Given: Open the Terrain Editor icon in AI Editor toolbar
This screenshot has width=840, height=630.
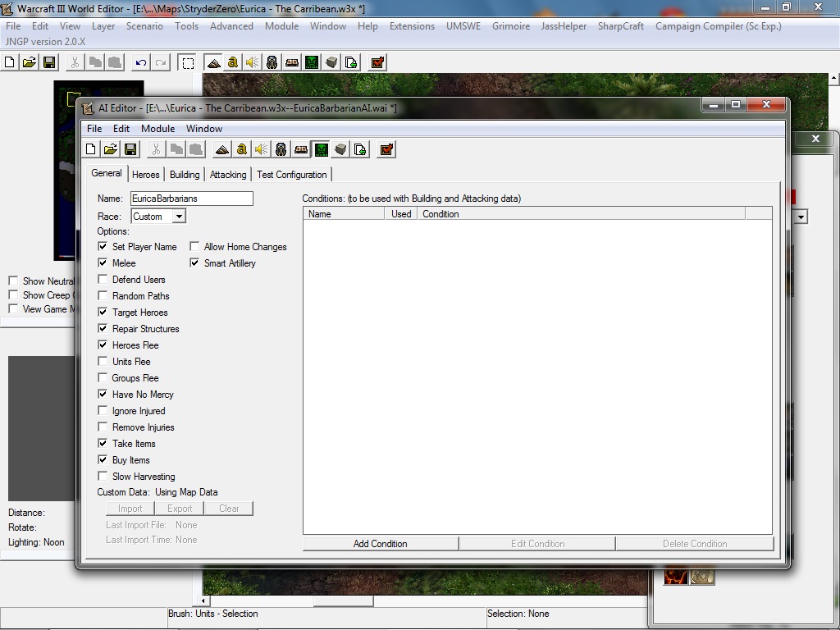Looking at the screenshot, I should pyautogui.click(x=221, y=149).
